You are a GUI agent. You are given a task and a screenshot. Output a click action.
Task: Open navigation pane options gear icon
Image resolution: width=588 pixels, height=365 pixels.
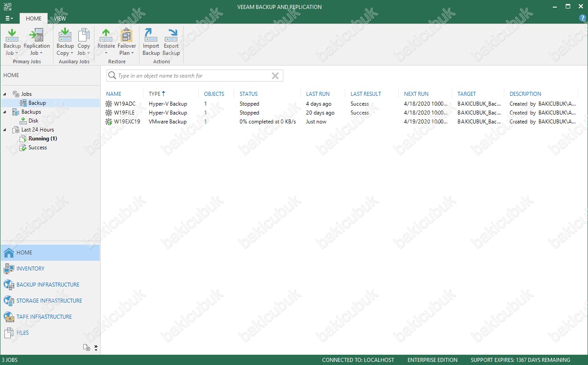coord(87,348)
